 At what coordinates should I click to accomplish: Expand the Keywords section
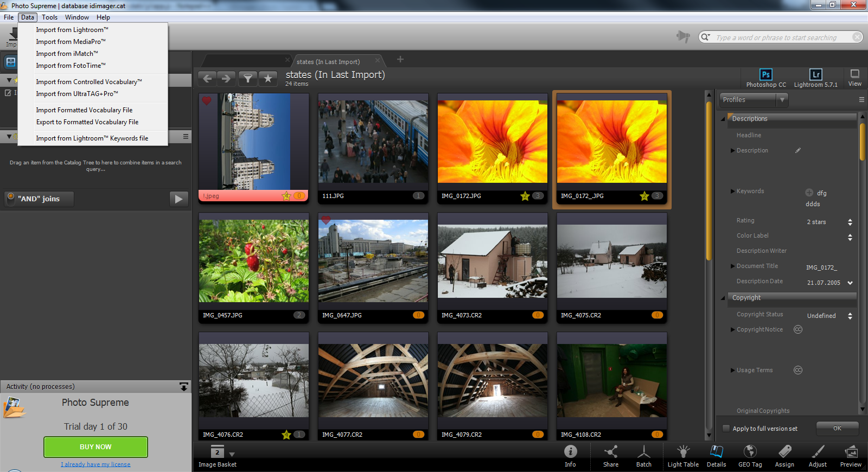[732, 191]
